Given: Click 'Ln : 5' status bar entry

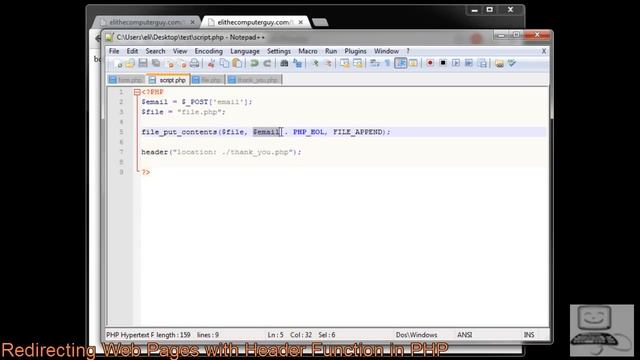Looking at the screenshot, I should 276,335.
